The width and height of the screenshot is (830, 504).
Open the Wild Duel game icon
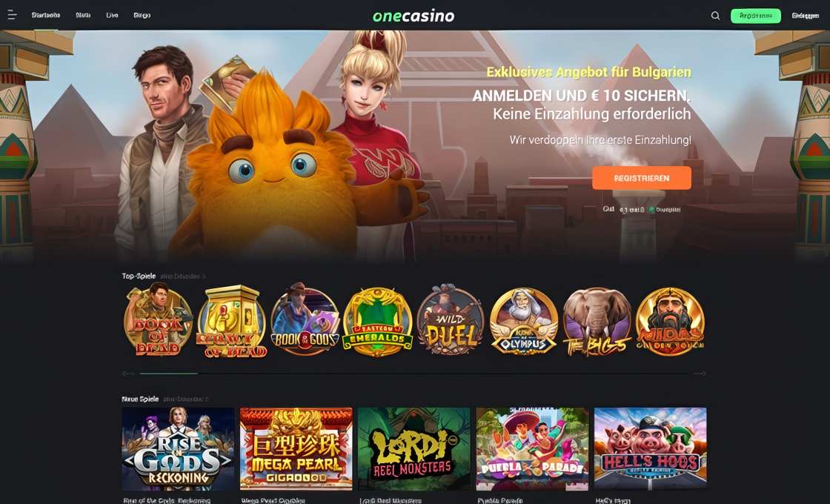point(451,320)
